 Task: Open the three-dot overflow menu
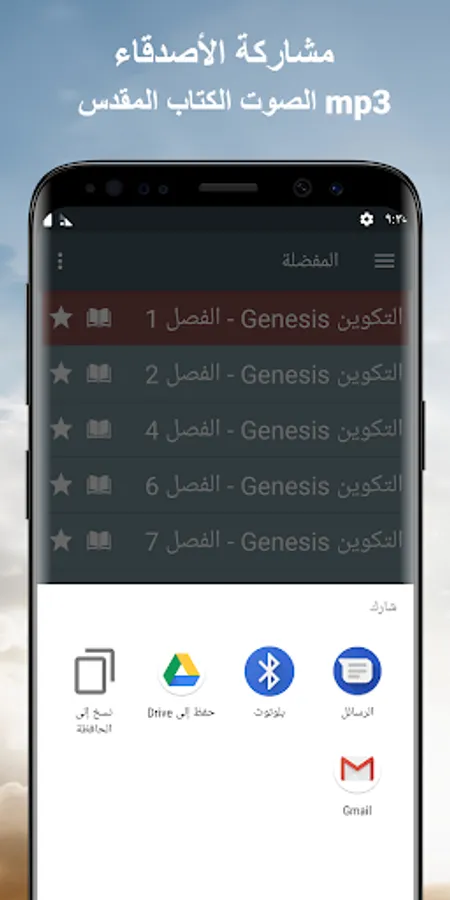[60, 261]
